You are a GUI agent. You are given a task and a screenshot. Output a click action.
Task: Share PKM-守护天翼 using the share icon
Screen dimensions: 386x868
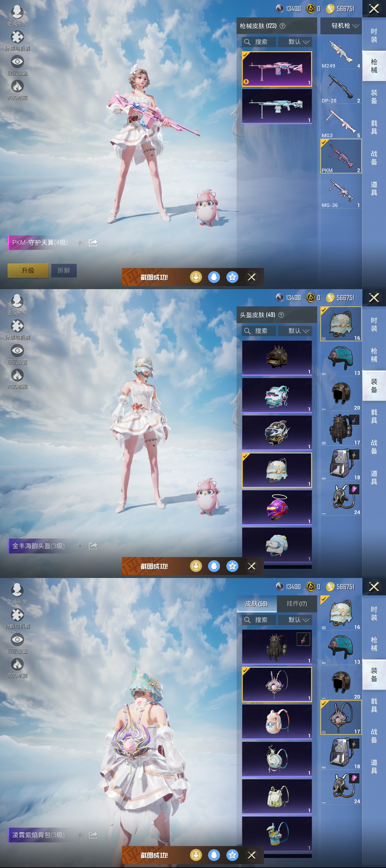93,243
